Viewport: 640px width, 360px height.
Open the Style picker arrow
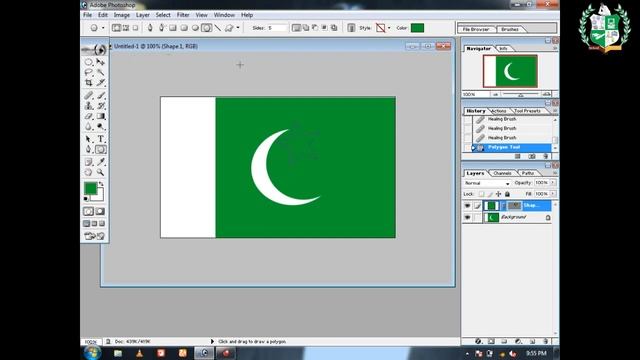[389, 28]
